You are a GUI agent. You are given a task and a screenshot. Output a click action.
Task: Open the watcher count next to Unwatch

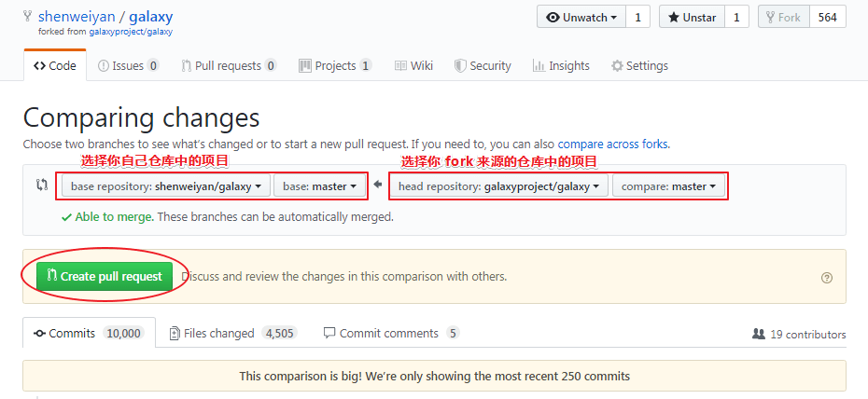[x=637, y=17]
